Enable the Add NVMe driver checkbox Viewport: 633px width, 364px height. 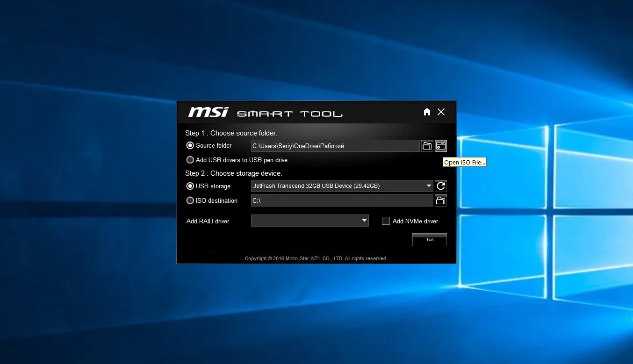386,221
